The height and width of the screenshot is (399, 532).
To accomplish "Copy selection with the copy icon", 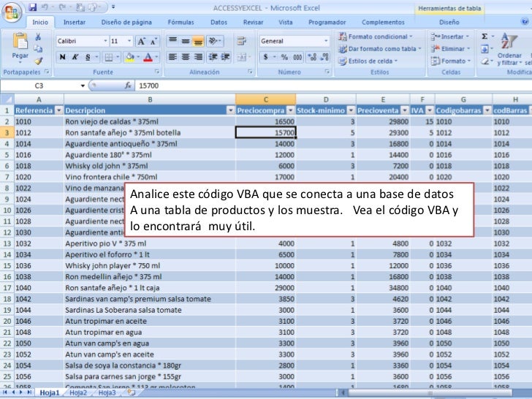I will 38,49.
